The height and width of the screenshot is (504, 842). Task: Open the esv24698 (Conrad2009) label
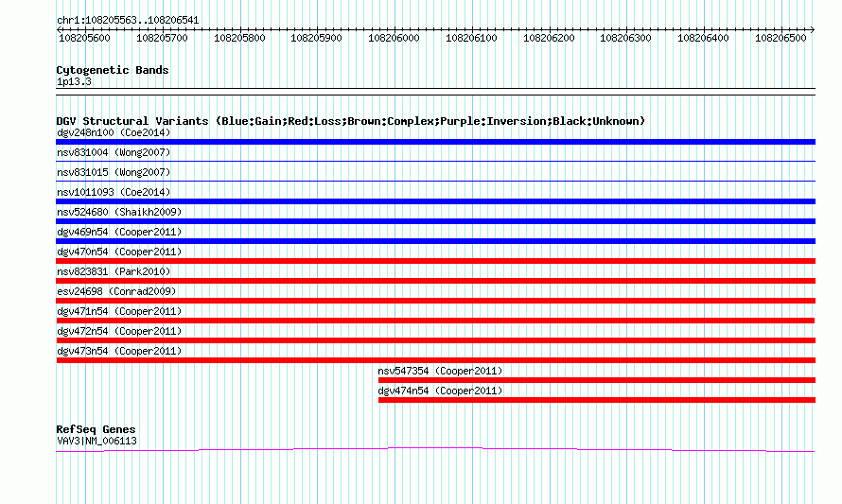point(116,291)
